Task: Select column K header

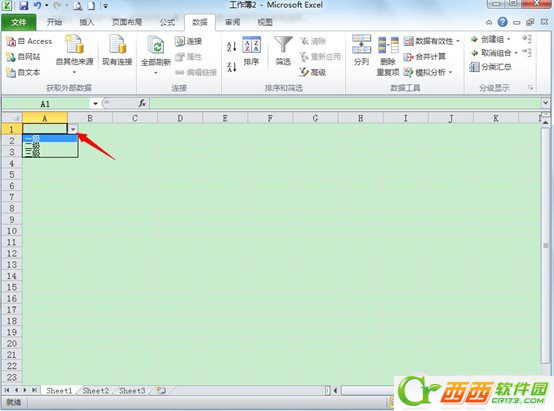Action: (496, 118)
